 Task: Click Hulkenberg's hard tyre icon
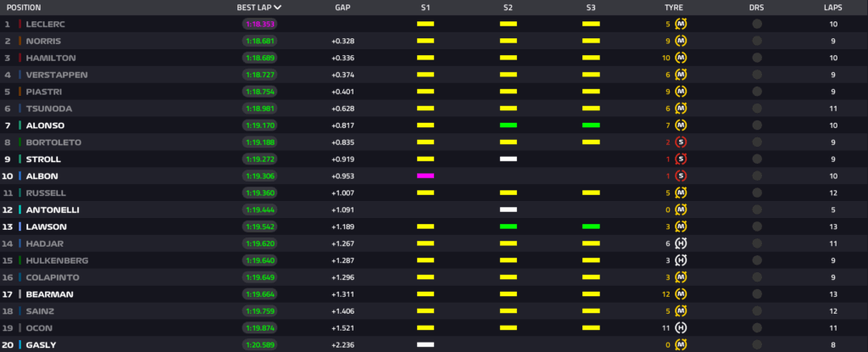tap(681, 260)
